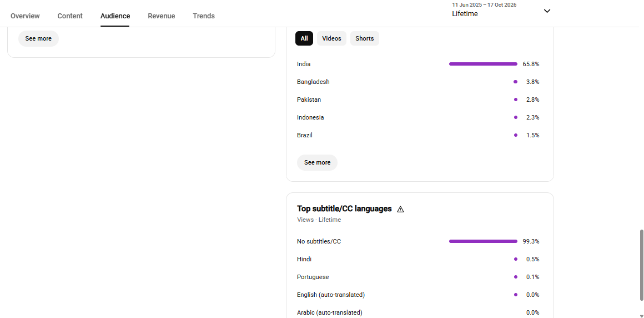The height and width of the screenshot is (318, 644).
Task: Click the English (auto-translated) row
Action: click(418, 295)
